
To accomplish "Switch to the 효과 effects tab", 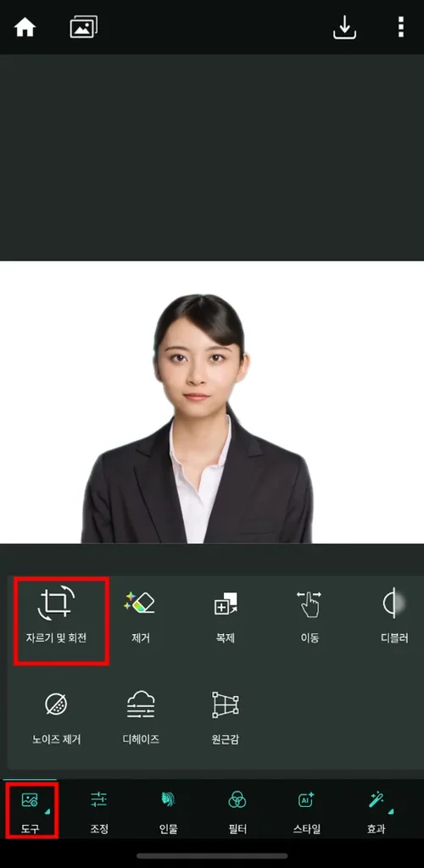I will (377, 811).
